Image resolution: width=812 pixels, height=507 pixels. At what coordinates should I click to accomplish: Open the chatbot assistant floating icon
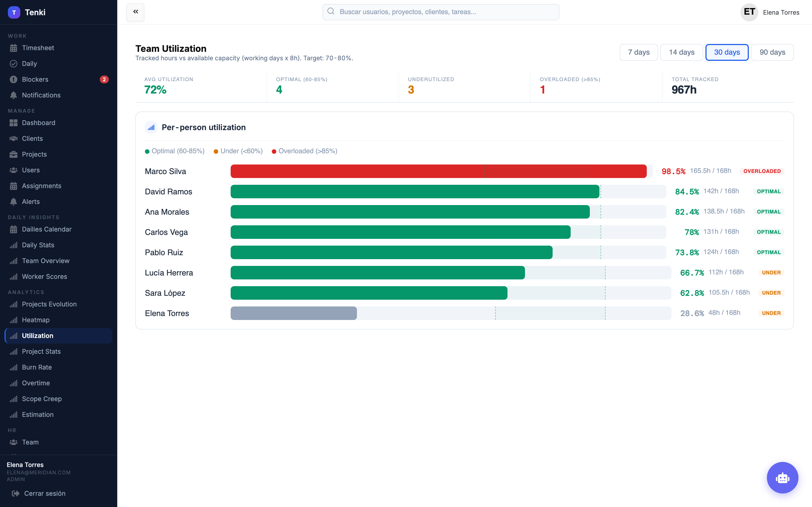click(782, 477)
